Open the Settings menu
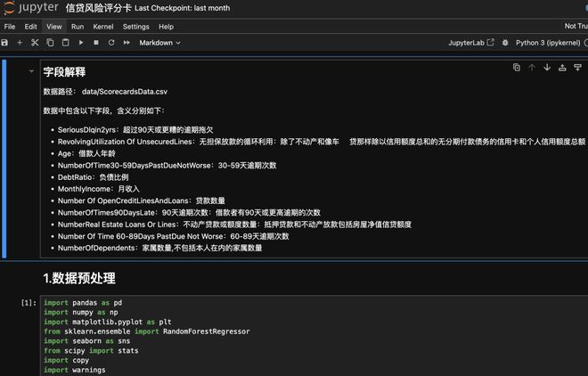 (135, 27)
